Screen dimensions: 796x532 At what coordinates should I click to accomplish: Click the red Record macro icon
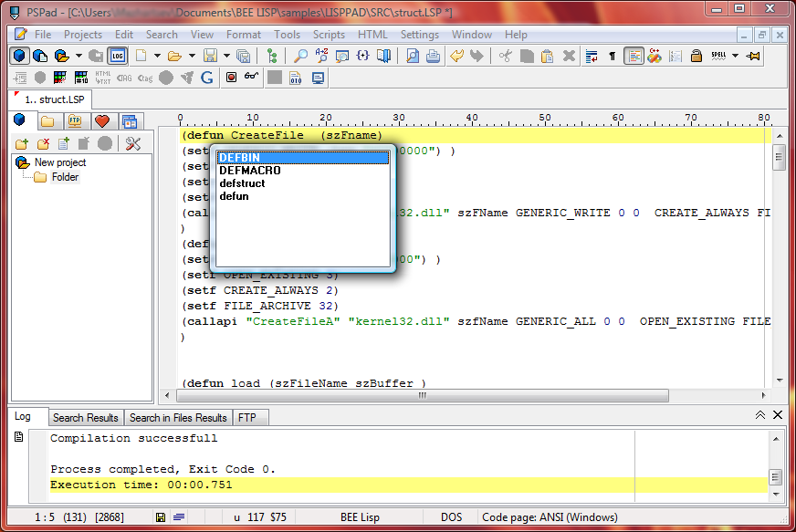(x=231, y=78)
